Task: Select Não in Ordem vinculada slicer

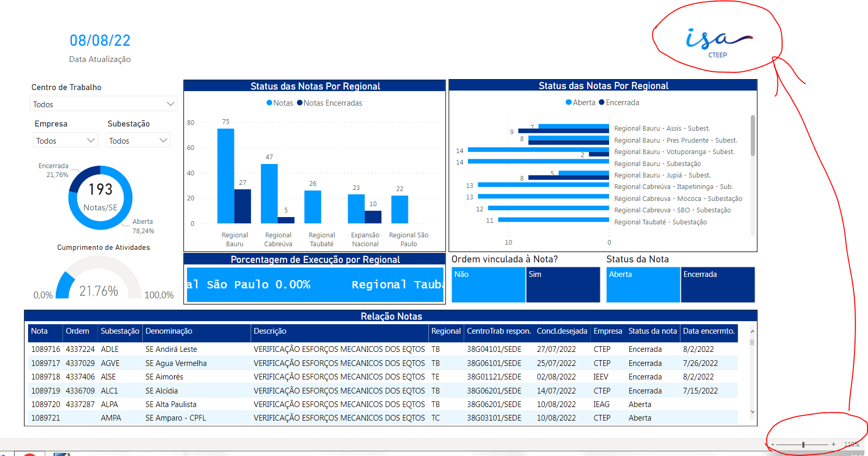Action: tap(488, 284)
